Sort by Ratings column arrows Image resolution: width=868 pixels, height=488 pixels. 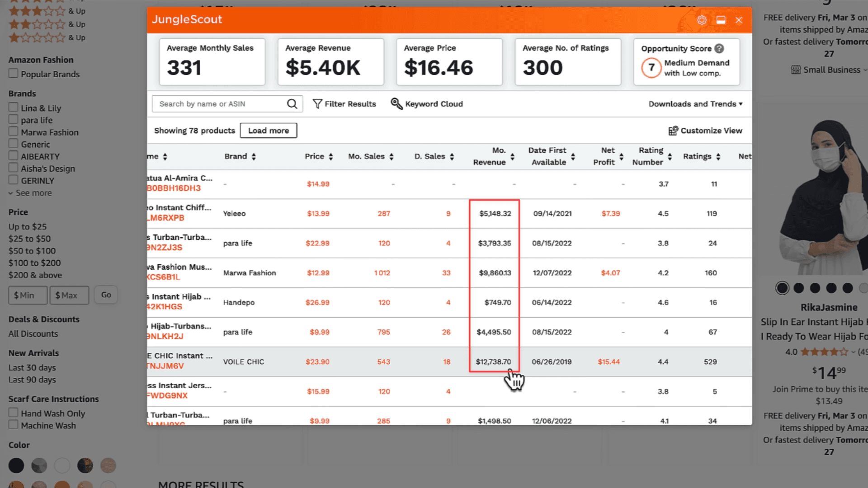click(718, 156)
